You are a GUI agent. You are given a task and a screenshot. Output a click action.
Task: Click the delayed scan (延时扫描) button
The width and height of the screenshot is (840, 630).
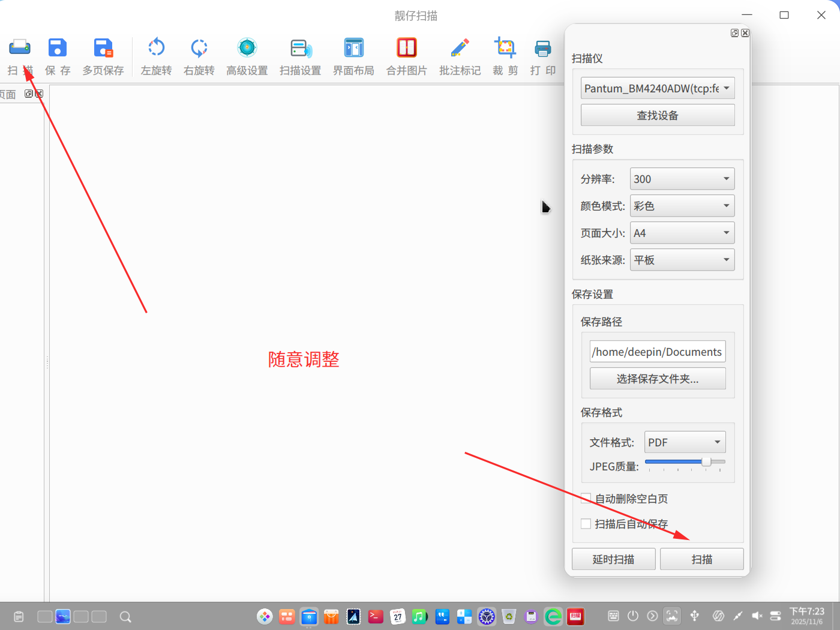[613, 559]
